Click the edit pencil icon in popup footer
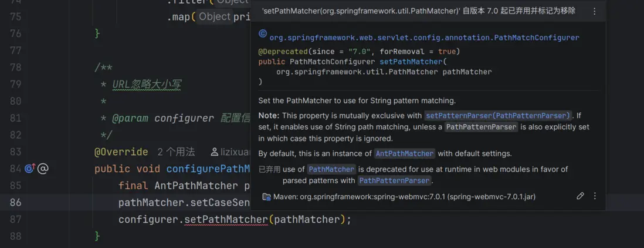This screenshot has width=644, height=248. [580, 196]
